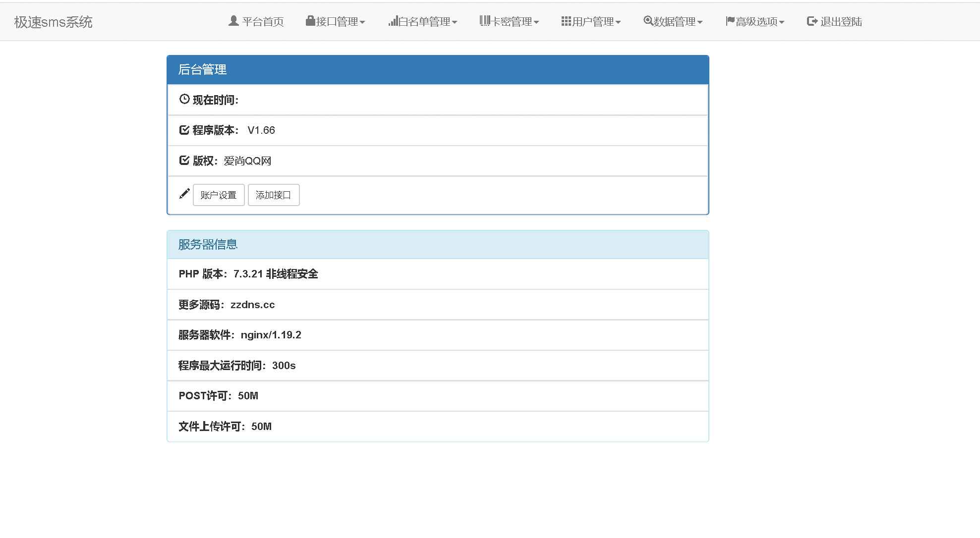Click the flag icon of 高级选项

click(730, 21)
